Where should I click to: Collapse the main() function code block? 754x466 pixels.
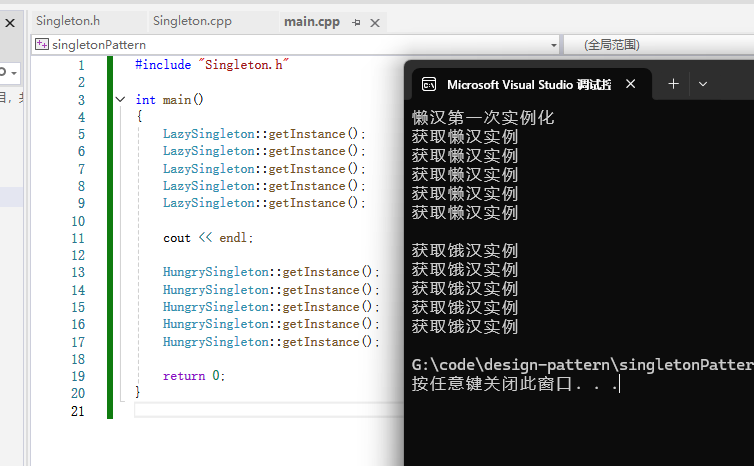(x=120, y=100)
